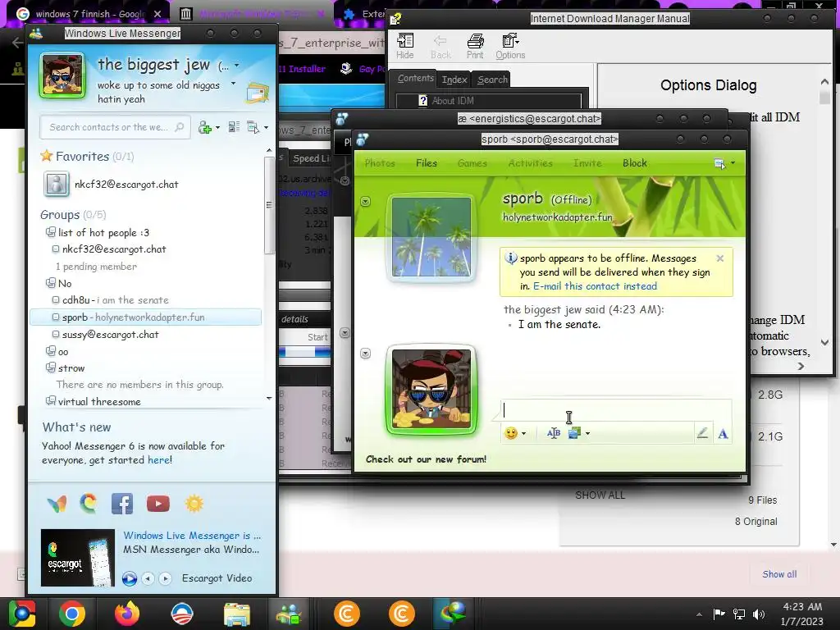The width and height of the screenshot is (840, 630).
Task: Expand the 'virtual threesome' group
Action: [50, 400]
